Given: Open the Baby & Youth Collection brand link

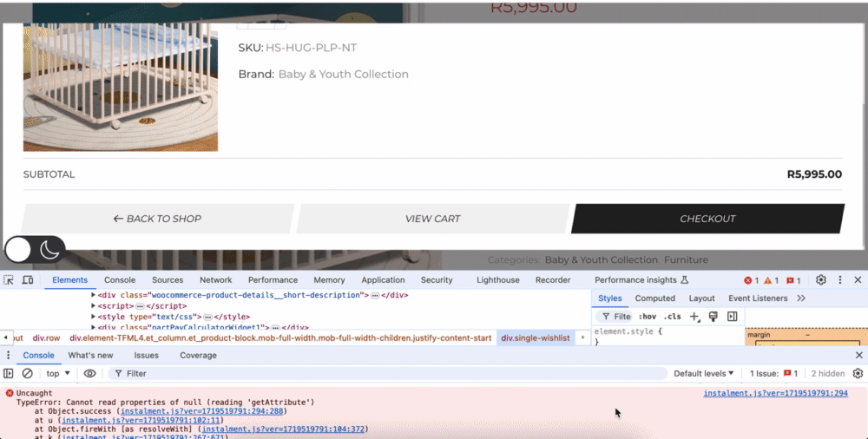Looking at the screenshot, I should pos(343,75).
